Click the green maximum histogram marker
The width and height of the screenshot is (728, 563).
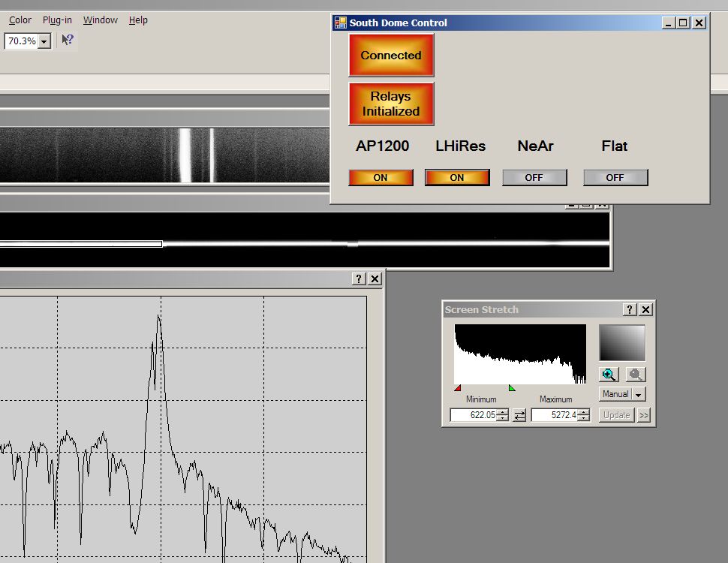(x=512, y=388)
